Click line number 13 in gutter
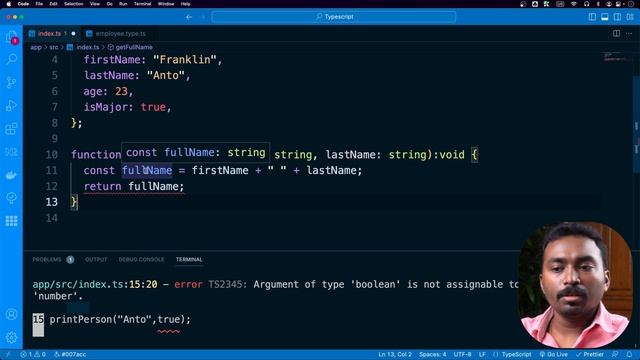The width and height of the screenshot is (640, 360). pos(51,202)
